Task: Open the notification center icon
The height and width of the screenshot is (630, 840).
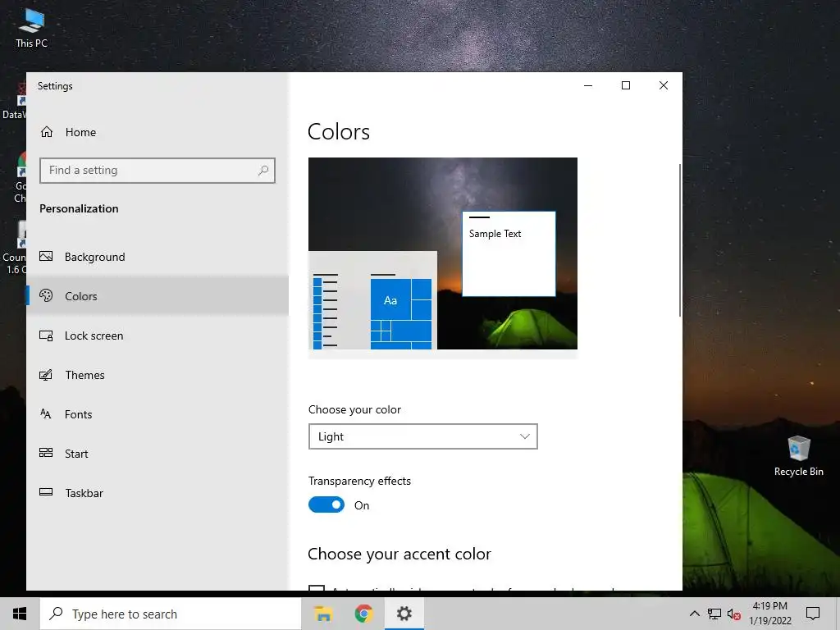Action: 813,614
